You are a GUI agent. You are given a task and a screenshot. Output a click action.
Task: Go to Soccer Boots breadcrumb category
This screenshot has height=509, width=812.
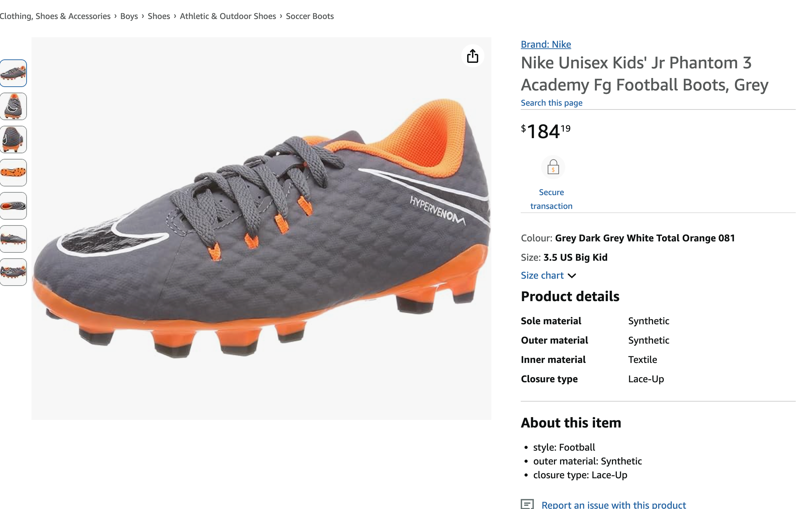[x=310, y=16]
